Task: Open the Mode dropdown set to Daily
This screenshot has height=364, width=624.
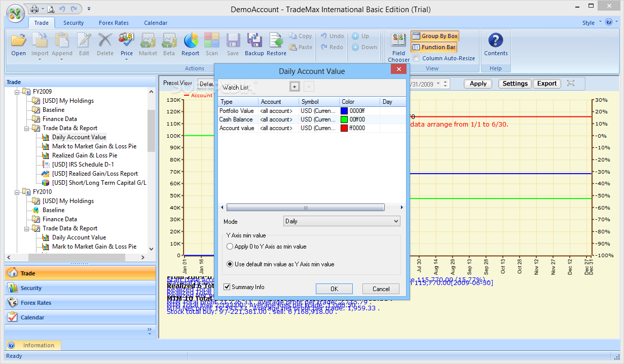Action: pyautogui.click(x=341, y=221)
